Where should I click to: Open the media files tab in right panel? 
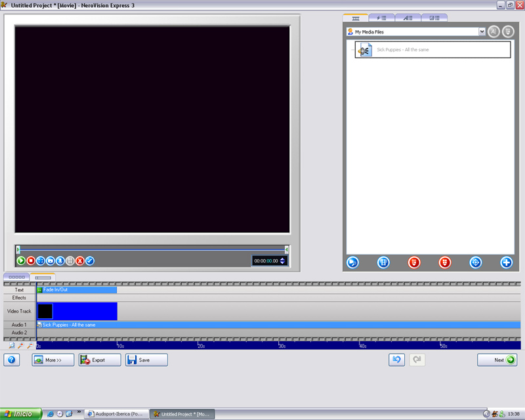356,18
